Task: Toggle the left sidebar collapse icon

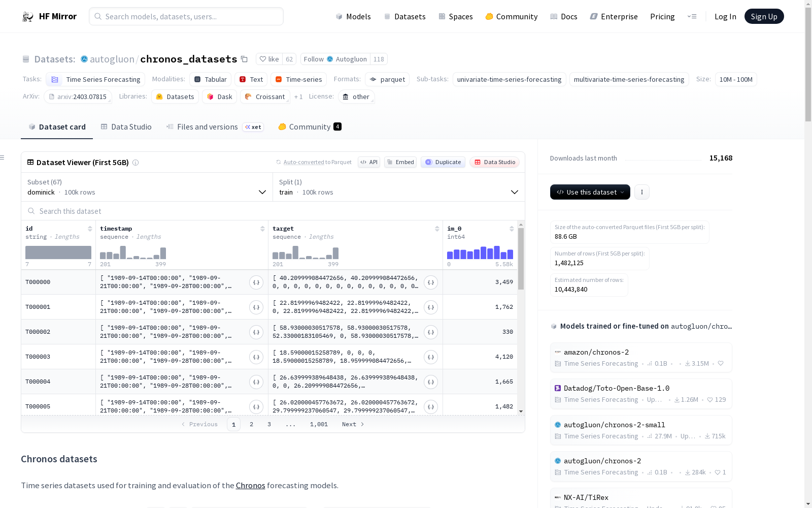Action: coord(2,157)
